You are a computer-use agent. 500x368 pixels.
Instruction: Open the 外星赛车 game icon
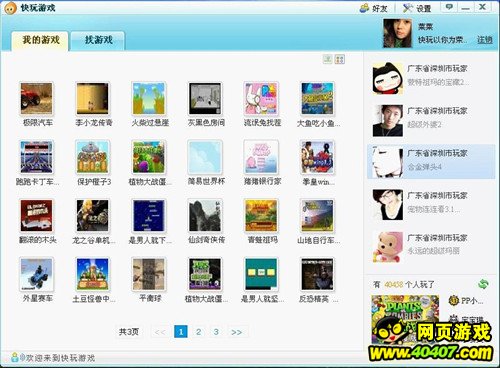(x=36, y=274)
